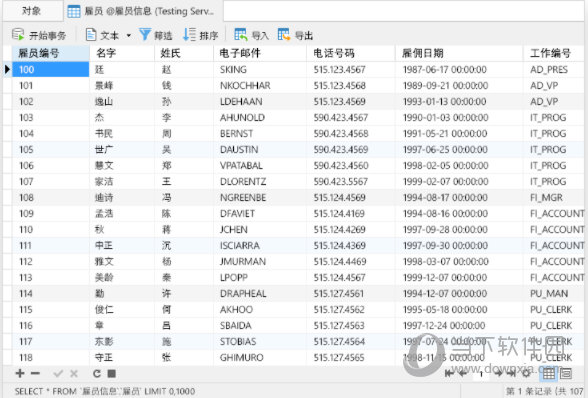Click the page number field showing 1
This screenshot has height=398, width=588.
[481, 374]
